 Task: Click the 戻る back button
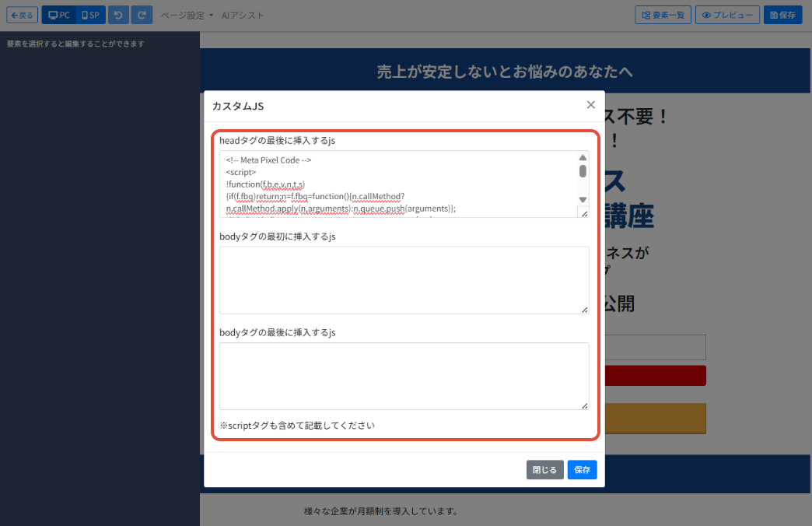tap(22, 15)
